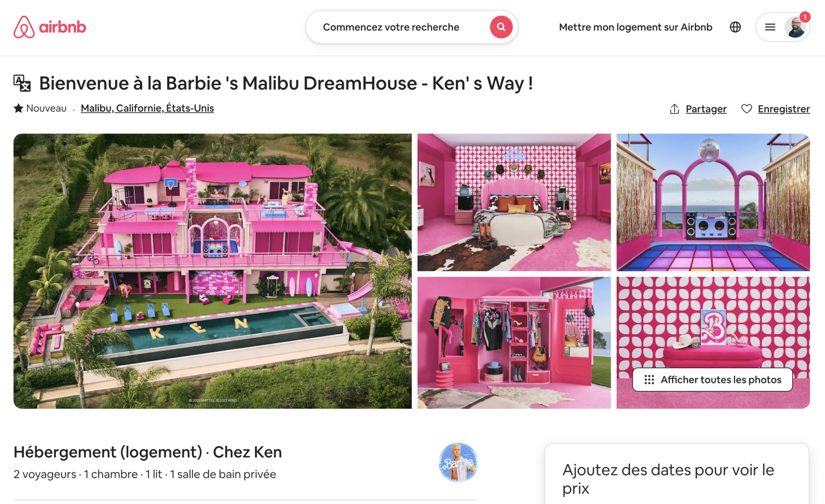The height and width of the screenshot is (504, 825).
Task: Click the star icon next to Nouveau
Action: pos(18,108)
